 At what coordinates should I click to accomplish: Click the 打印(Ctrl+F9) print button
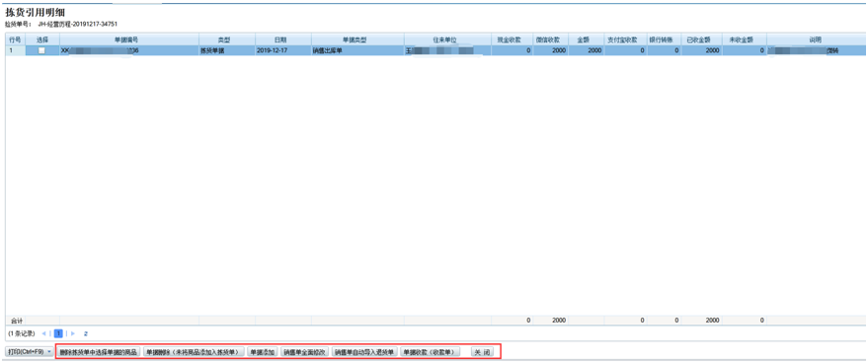(26, 352)
